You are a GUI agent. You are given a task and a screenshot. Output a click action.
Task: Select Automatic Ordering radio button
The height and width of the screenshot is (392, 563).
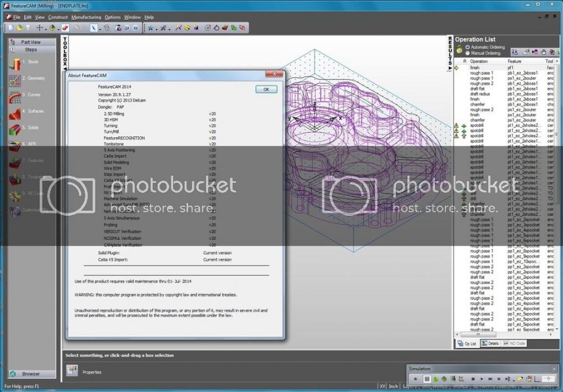468,47
